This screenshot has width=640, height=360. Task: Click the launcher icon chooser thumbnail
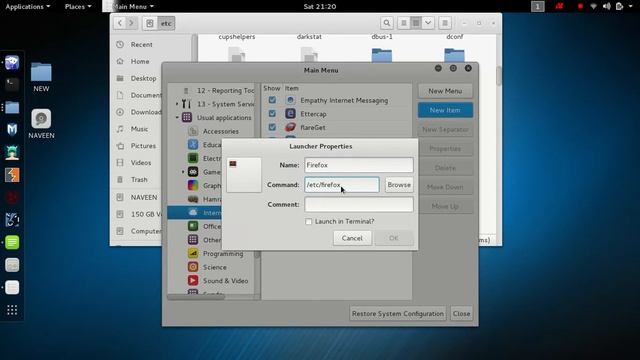tap(244, 175)
